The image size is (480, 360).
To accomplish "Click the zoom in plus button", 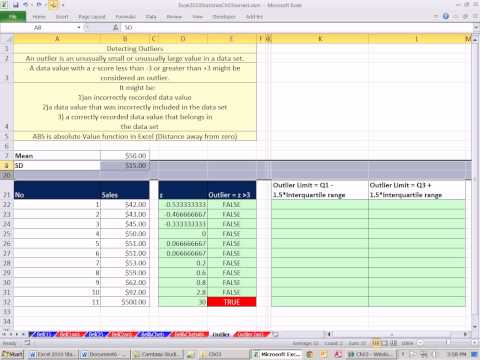I will coord(474,343).
